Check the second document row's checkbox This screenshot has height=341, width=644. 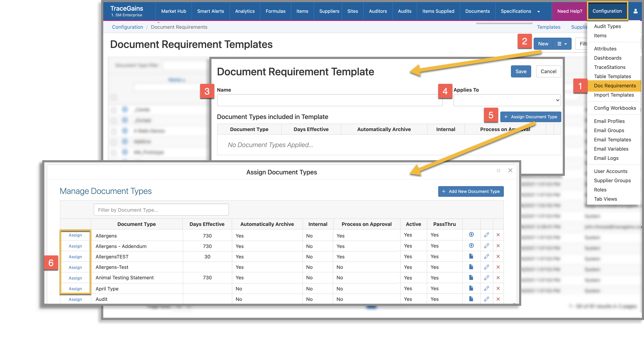coord(114,120)
